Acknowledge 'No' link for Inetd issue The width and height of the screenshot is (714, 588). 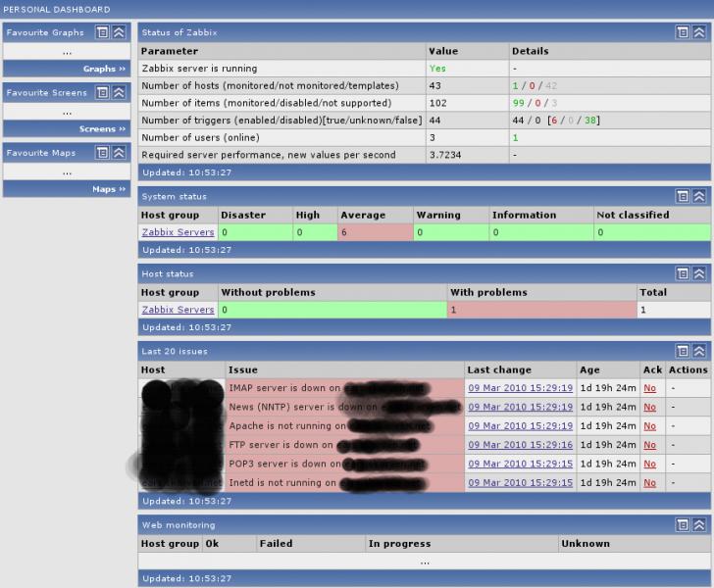pyautogui.click(x=650, y=483)
